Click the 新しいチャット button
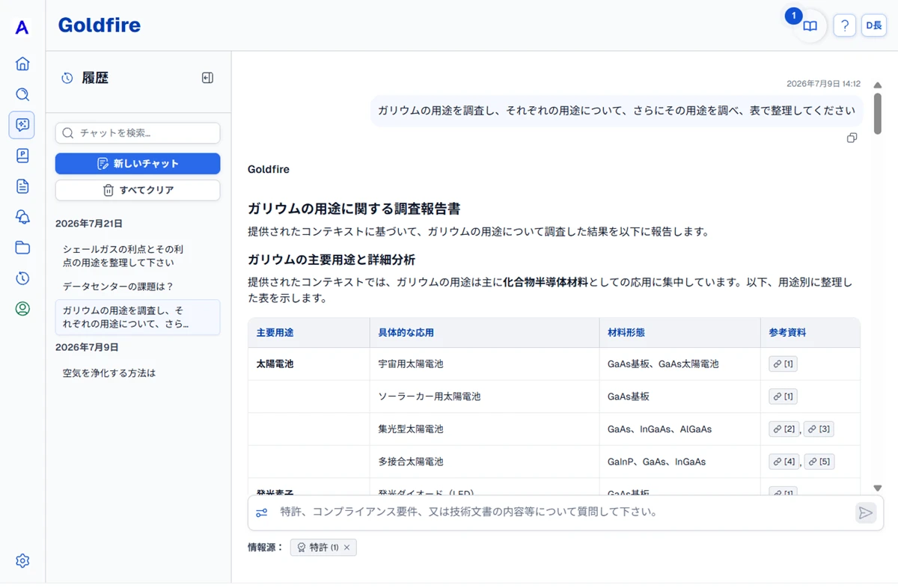The image size is (898, 588). pyautogui.click(x=138, y=164)
